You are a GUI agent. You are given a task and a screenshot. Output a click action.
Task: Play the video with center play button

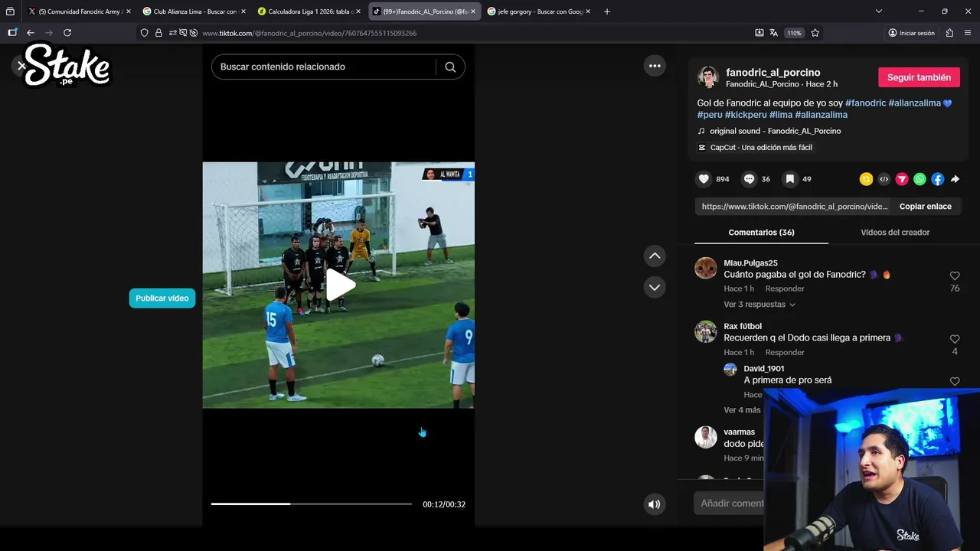pyautogui.click(x=340, y=285)
